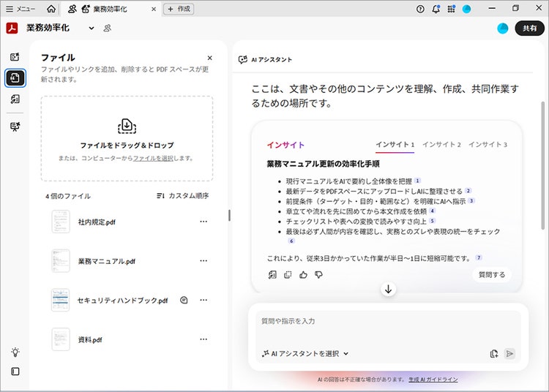Image resolution: width=549 pixels, height=392 pixels.
Task: Open 資料.pdf thumbnail
Action: [x=61, y=339]
